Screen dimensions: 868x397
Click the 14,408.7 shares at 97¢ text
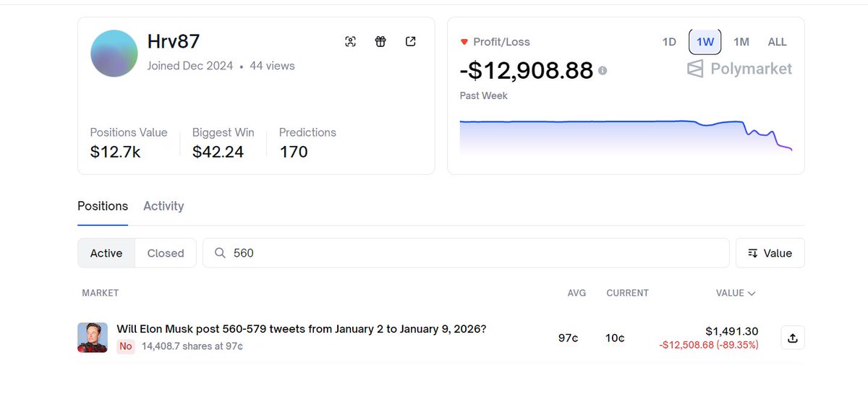pyautogui.click(x=192, y=346)
